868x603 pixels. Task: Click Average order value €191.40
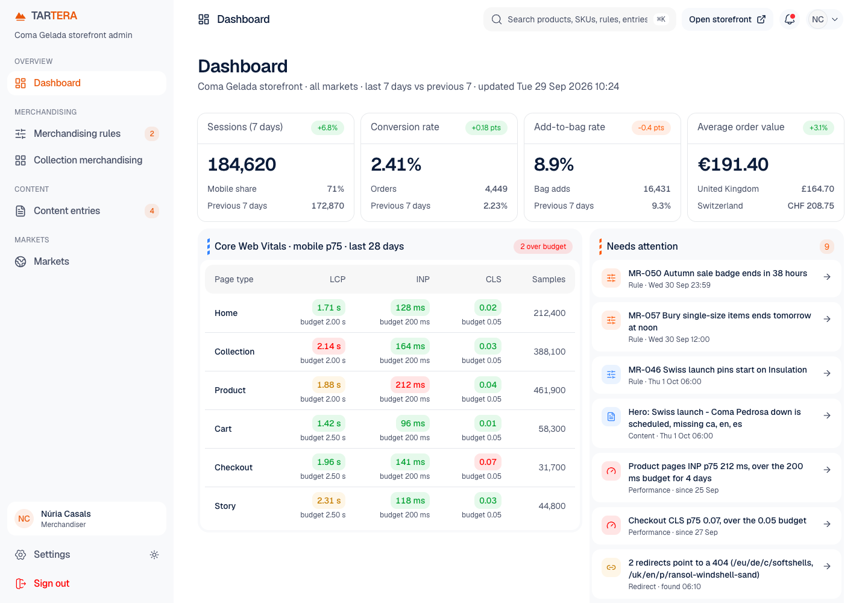point(733,165)
